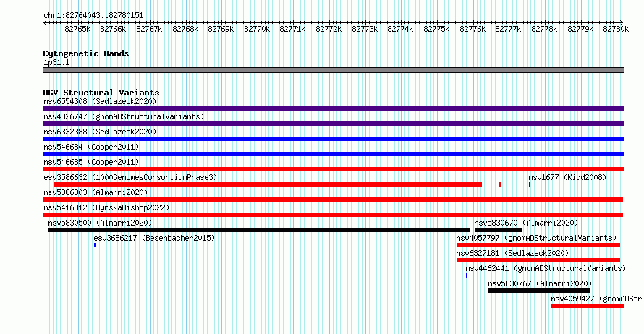Click the 82765k ruler position
644x334 pixels.
pos(77,29)
